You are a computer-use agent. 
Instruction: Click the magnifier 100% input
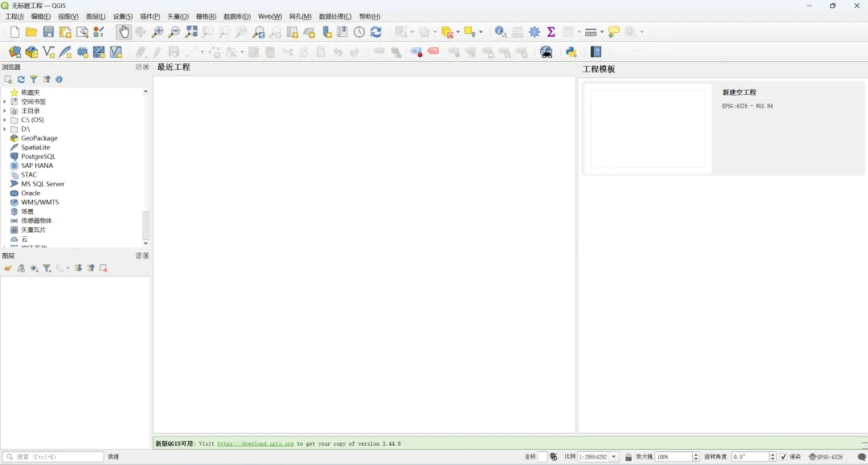[674, 457]
